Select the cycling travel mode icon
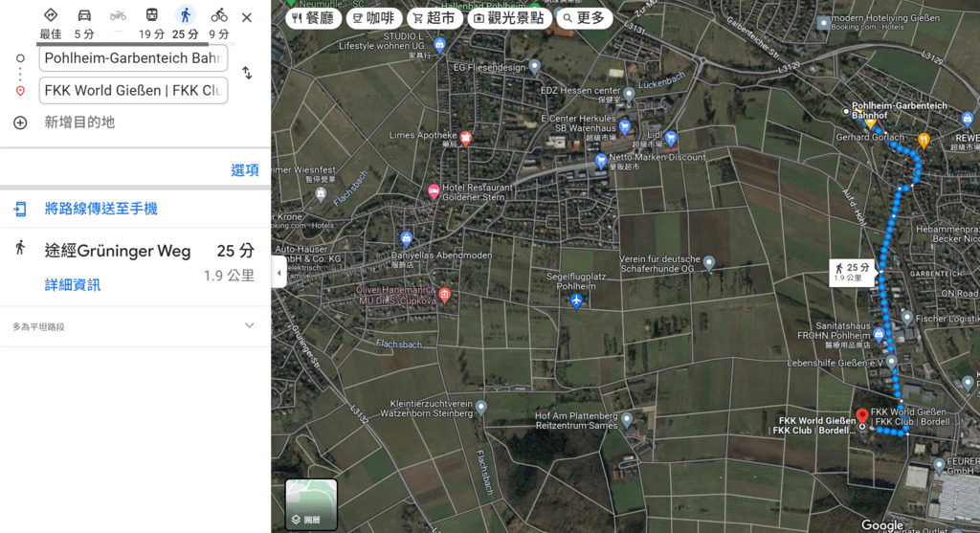This screenshot has height=533, width=980. coord(219,16)
